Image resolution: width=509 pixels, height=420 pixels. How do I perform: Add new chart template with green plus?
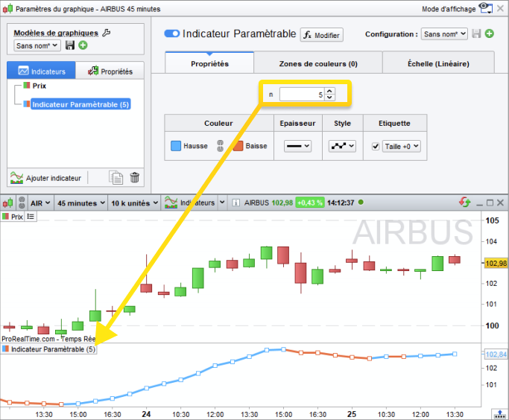point(83,45)
